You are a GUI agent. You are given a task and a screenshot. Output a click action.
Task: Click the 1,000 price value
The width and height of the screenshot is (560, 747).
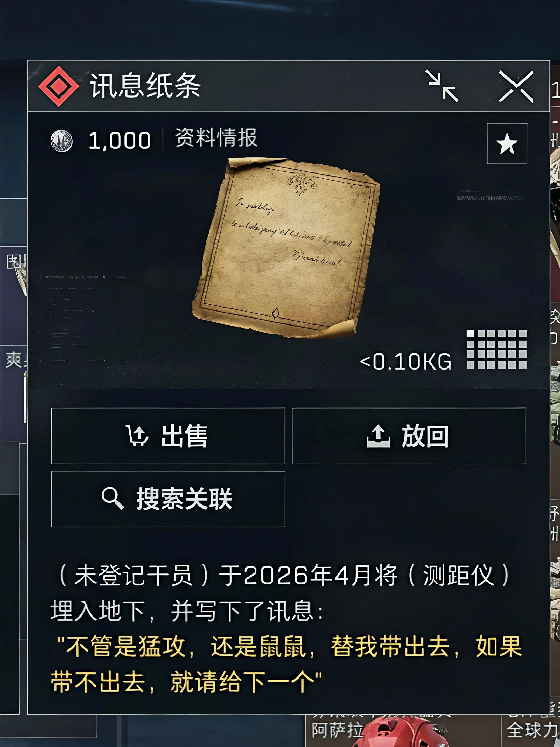click(120, 141)
